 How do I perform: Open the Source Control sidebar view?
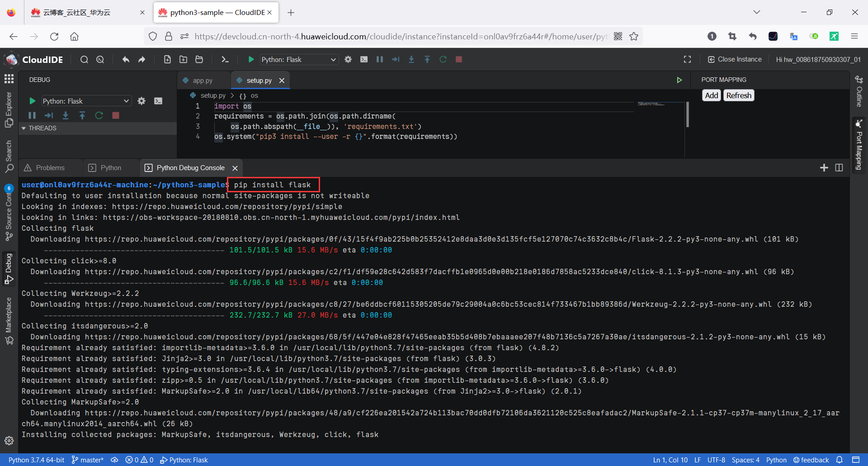[x=9, y=213]
